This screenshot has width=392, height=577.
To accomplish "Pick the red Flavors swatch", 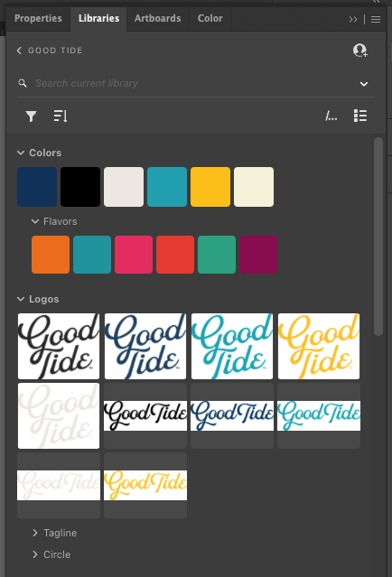I will (x=175, y=255).
